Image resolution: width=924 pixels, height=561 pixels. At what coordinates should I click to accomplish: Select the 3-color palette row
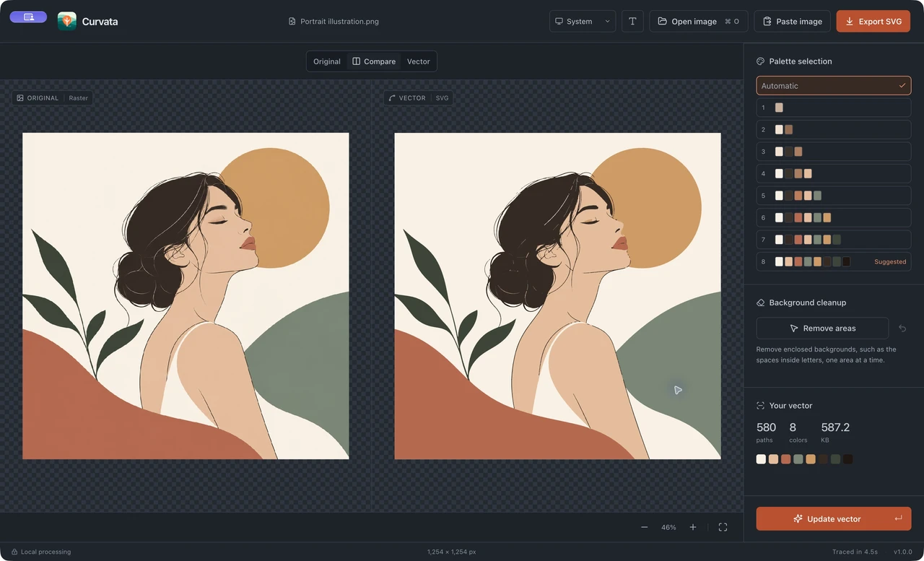(834, 152)
